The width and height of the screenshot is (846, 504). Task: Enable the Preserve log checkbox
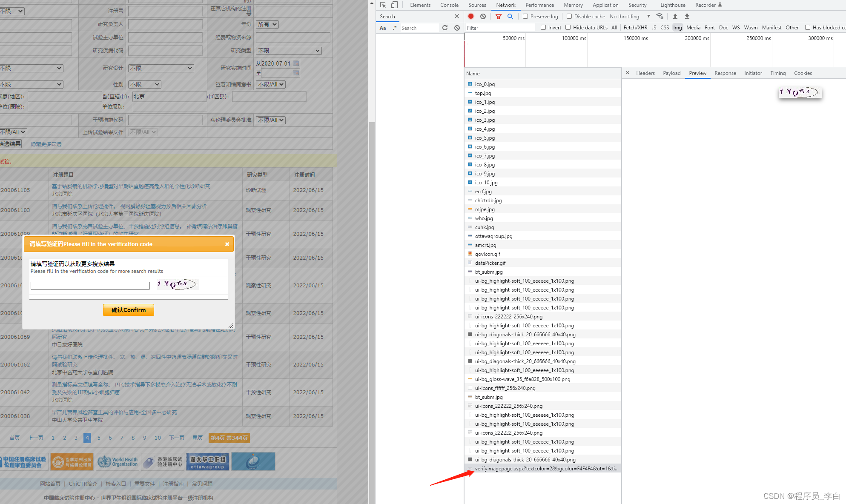(525, 16)
